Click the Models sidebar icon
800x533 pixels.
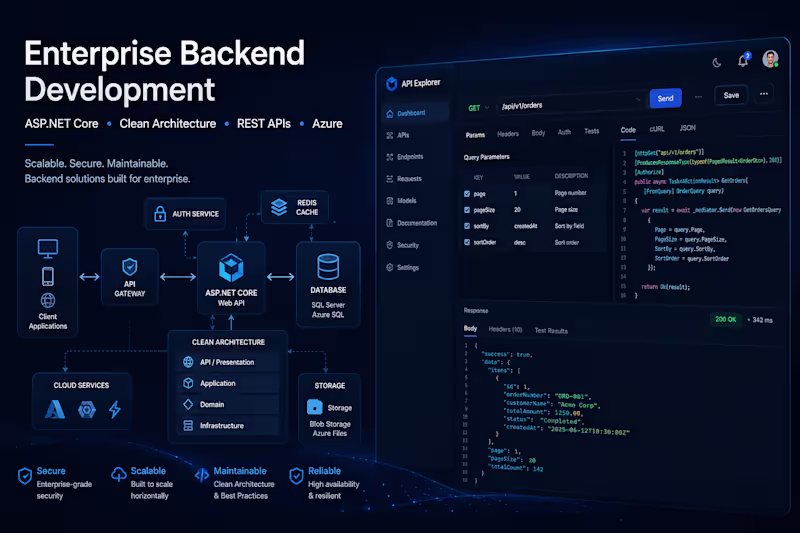click(x=390, y=201)
